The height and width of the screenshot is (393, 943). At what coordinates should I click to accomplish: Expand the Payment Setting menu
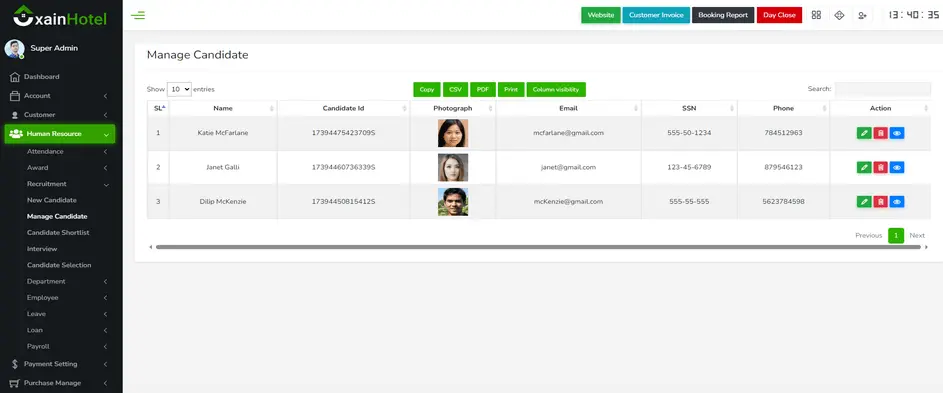point(60,364)
